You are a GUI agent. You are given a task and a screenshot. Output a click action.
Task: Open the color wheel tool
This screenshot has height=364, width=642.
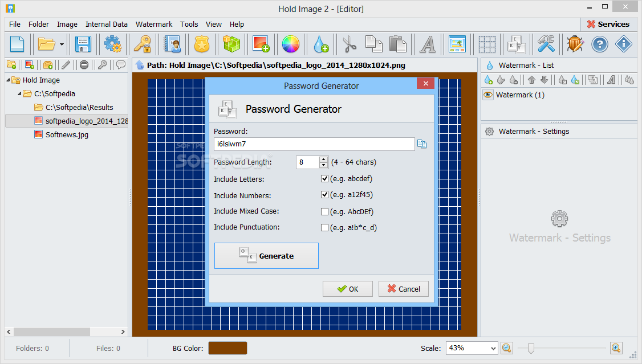point(291,44)
